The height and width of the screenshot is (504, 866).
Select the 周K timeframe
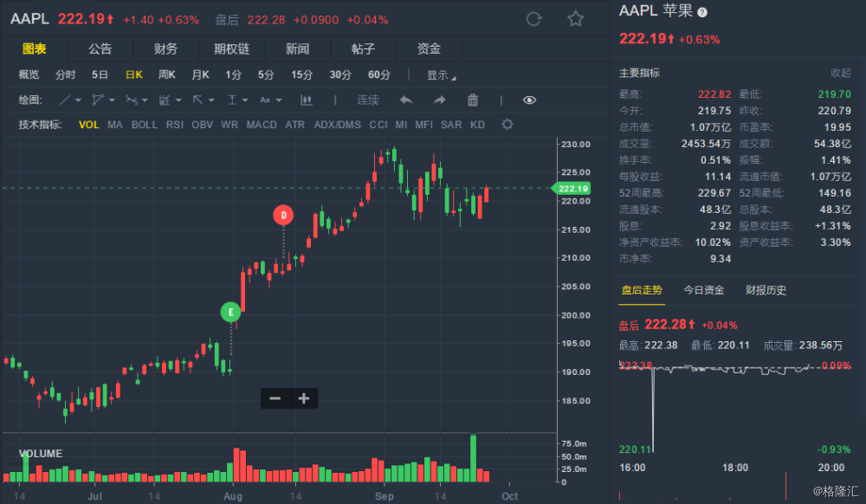167,75
